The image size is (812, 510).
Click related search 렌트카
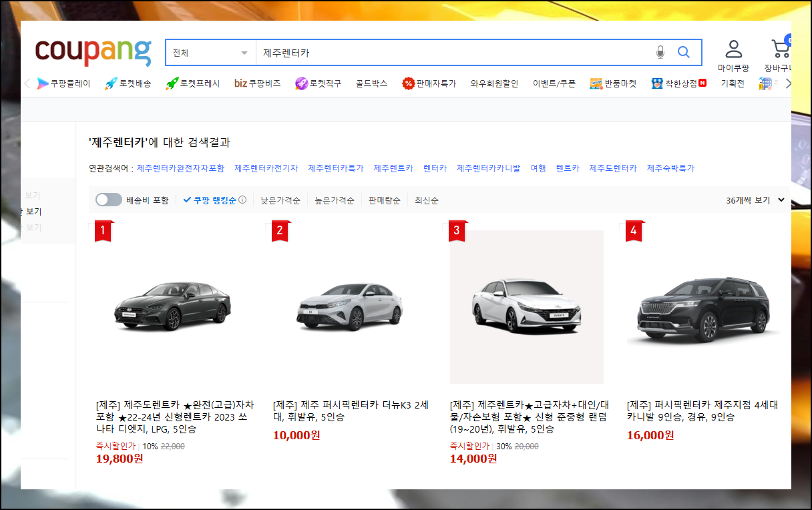pos(568,168)
